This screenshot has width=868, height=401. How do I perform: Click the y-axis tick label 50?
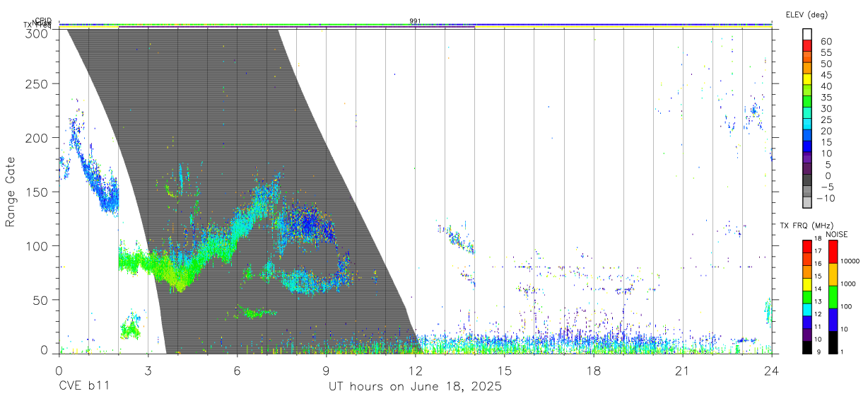pyautogui.click(x=42, y=299)
